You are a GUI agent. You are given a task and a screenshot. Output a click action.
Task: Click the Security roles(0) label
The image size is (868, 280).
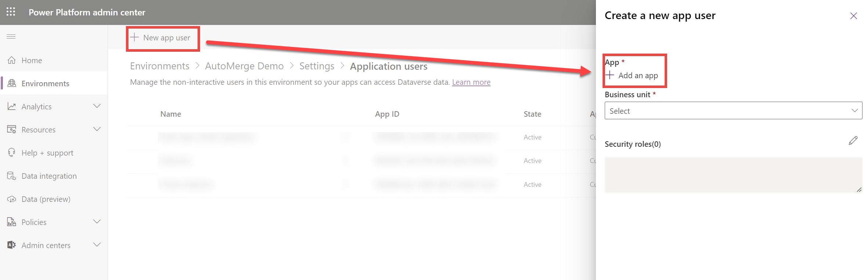[x=633, y=144]
